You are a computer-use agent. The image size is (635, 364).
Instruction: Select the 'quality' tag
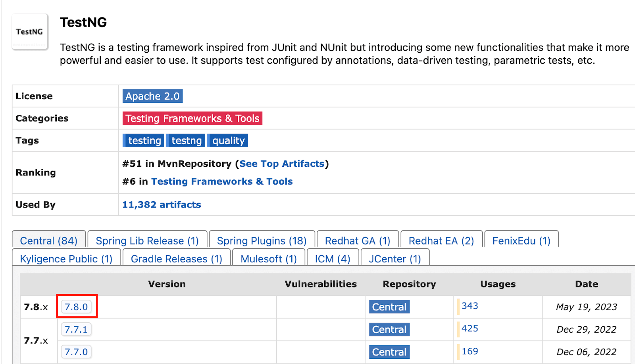(228, 141)
